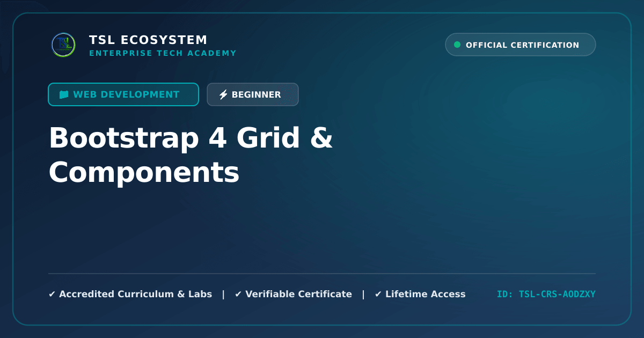Click the Accredited Curriculum & Labs text

(x=135, y=294)
